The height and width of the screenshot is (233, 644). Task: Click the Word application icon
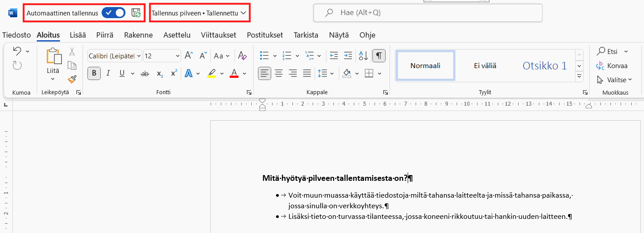click(x=12, y=13)
